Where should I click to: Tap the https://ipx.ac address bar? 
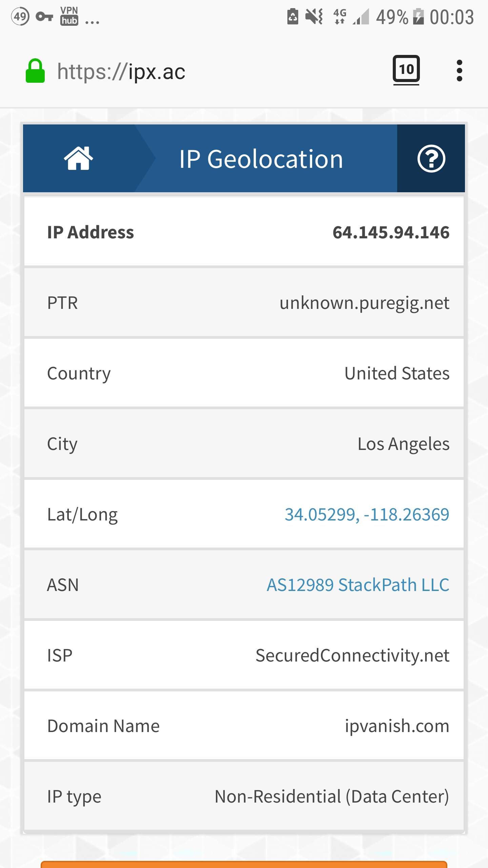[121, 72]
